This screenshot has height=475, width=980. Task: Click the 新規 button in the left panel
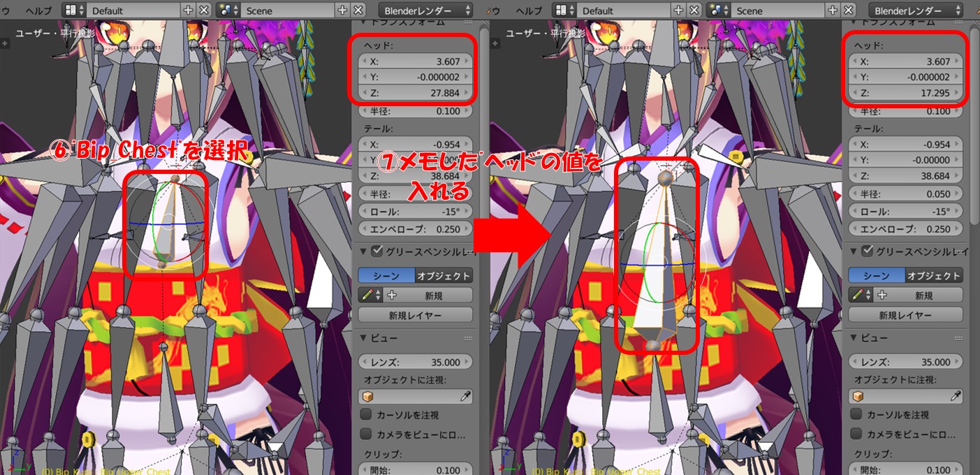coord(434,295)
